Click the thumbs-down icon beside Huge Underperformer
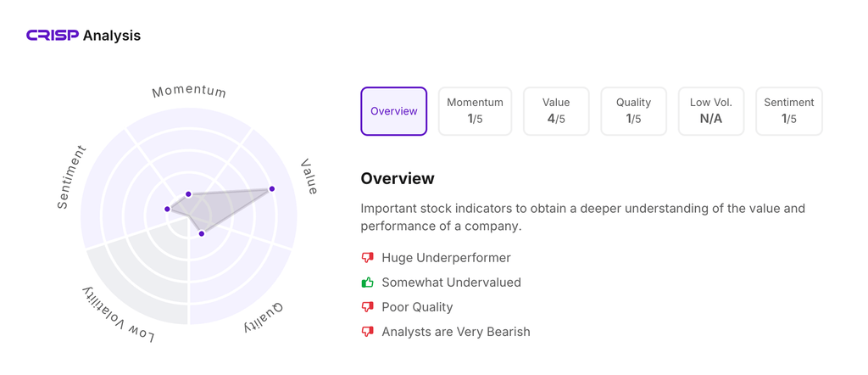Viewport: 868px width, 375px height. 367,258
